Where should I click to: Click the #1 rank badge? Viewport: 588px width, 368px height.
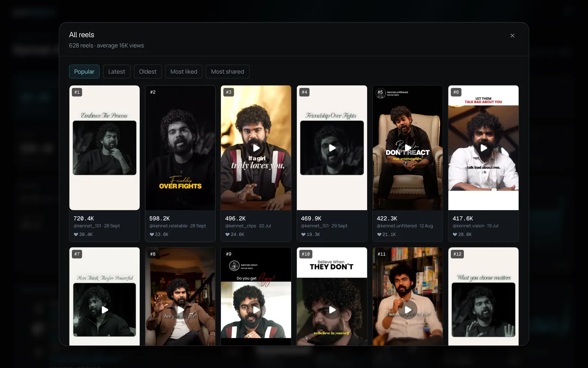[77, 92]
